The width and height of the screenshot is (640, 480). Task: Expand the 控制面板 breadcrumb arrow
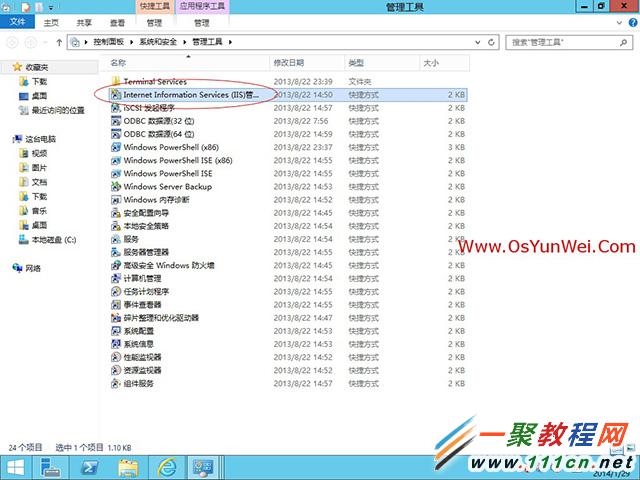pyautogui.click(x=131, y=42)
